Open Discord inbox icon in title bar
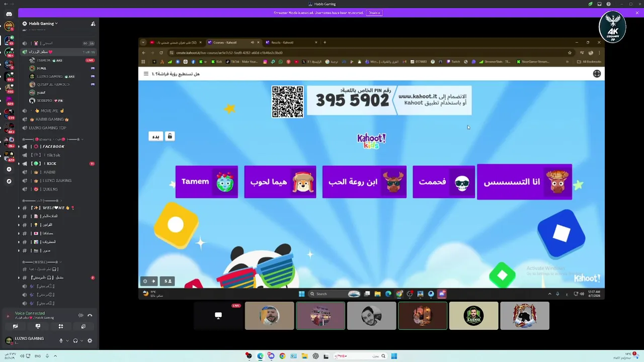This screenshot has width=644, height=362. pyautogui.click(x=600, y=4)
